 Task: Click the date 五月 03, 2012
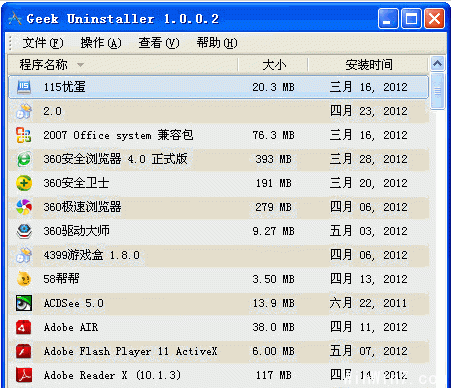(x=369, y=231)
